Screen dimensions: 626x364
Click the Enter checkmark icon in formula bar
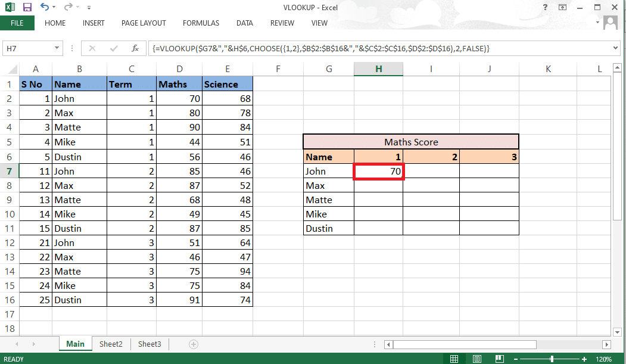[x=114, y=48]
